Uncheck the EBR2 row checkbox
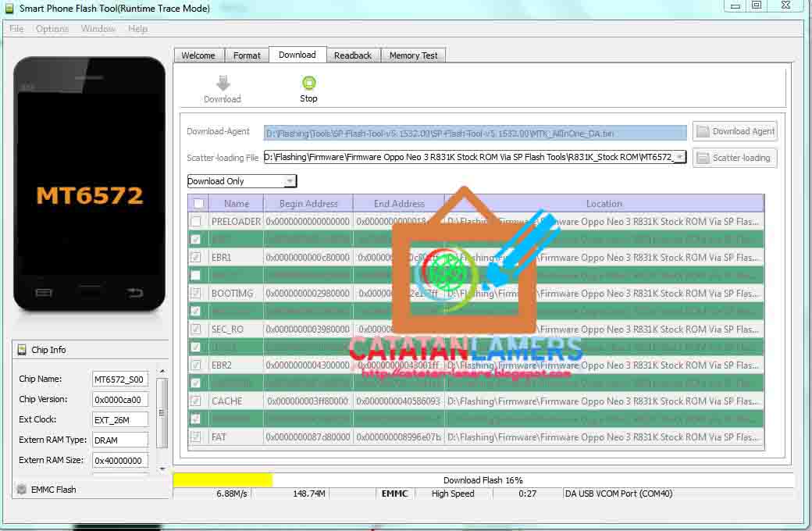The height and width of the screenshot is (531, 812). tap(196, 365)
